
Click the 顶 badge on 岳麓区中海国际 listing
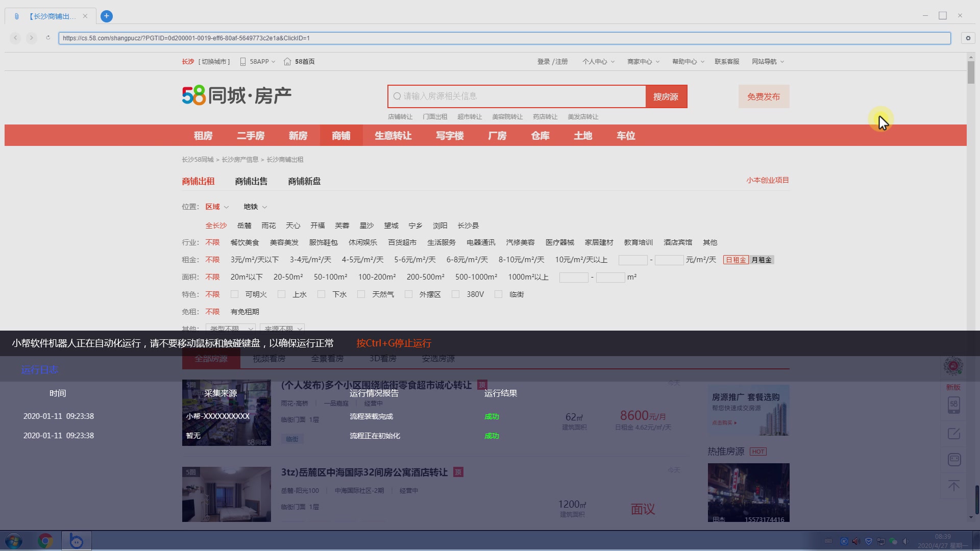pos(458,472)
